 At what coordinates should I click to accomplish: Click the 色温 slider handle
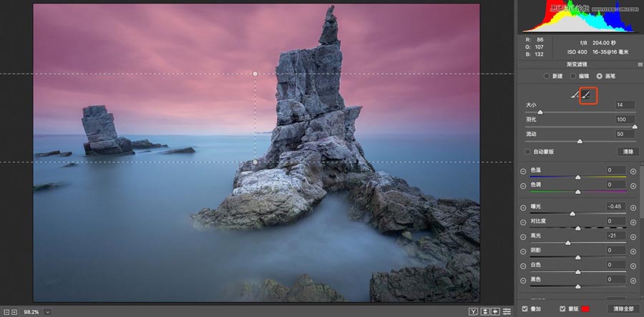578,177
